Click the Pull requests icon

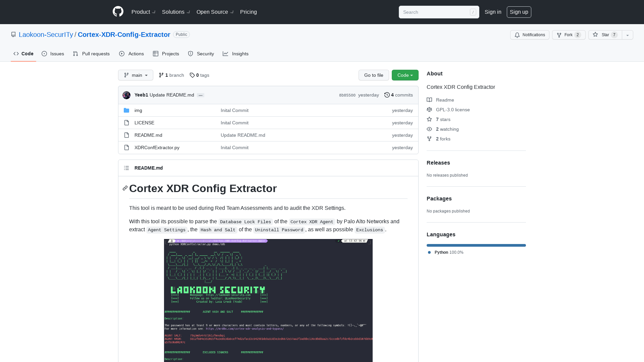(x=75, y=54)
